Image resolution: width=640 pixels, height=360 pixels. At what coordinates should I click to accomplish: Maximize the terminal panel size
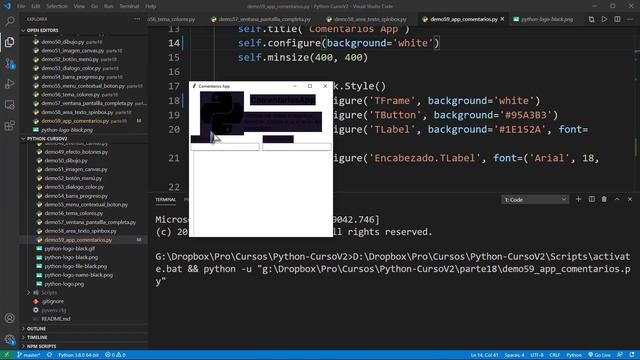[x=617, y=199]
